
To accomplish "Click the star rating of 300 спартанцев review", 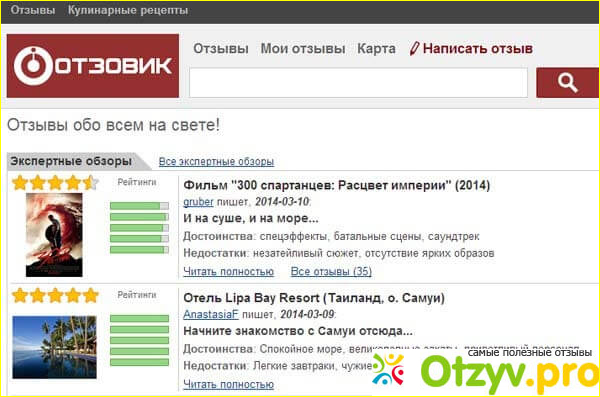I will click(55, 183).
